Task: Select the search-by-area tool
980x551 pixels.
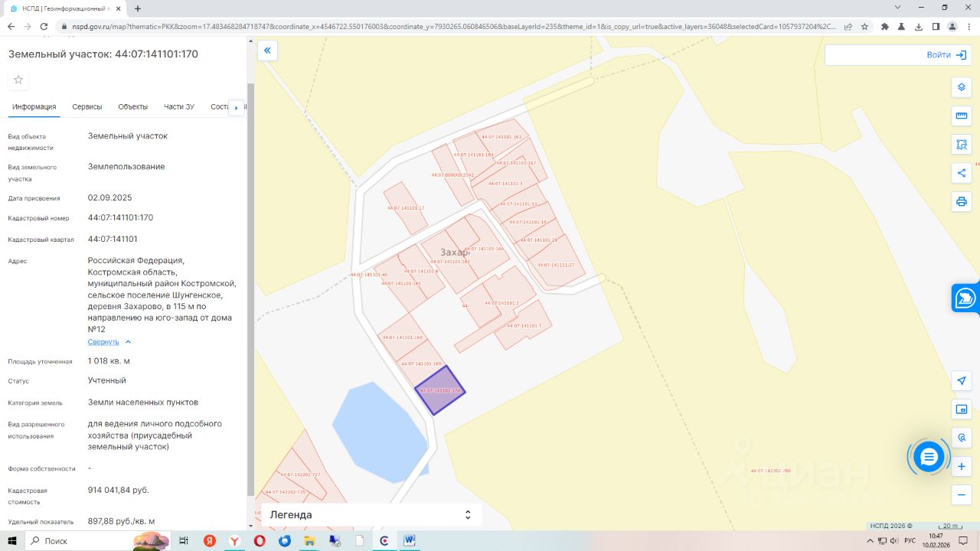Action: [x=962, y=145]
